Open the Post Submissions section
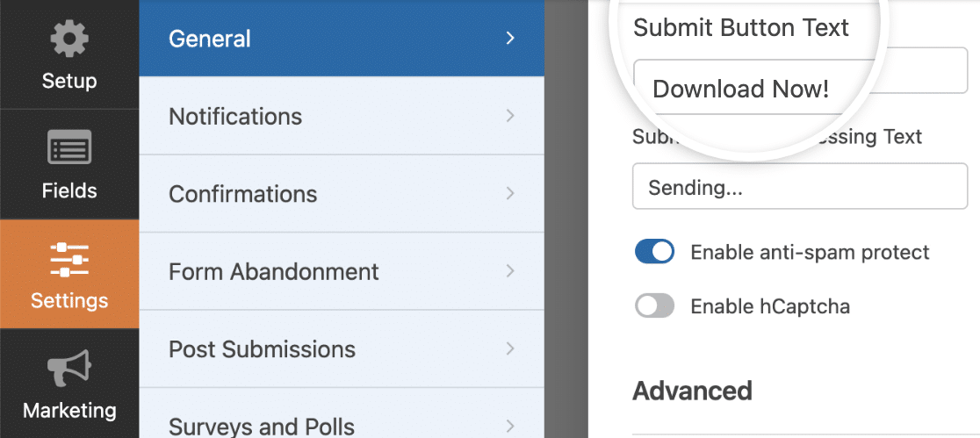 [342, 348]
